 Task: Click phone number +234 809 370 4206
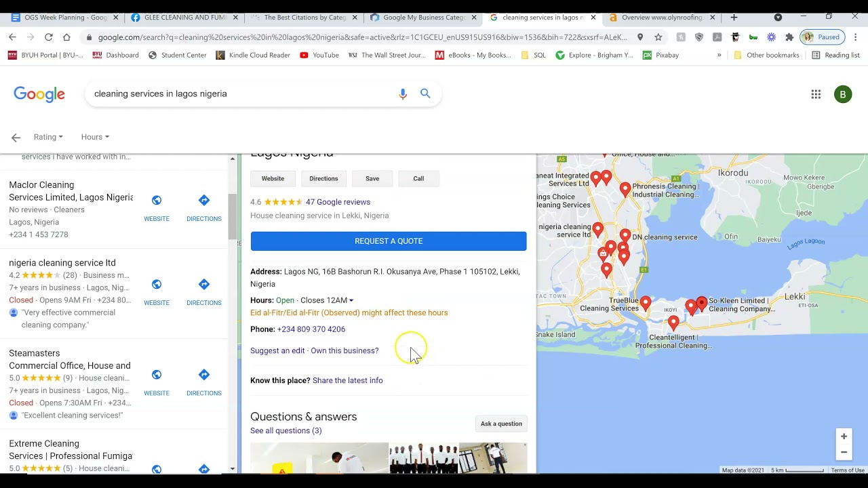tap(311, 329)
